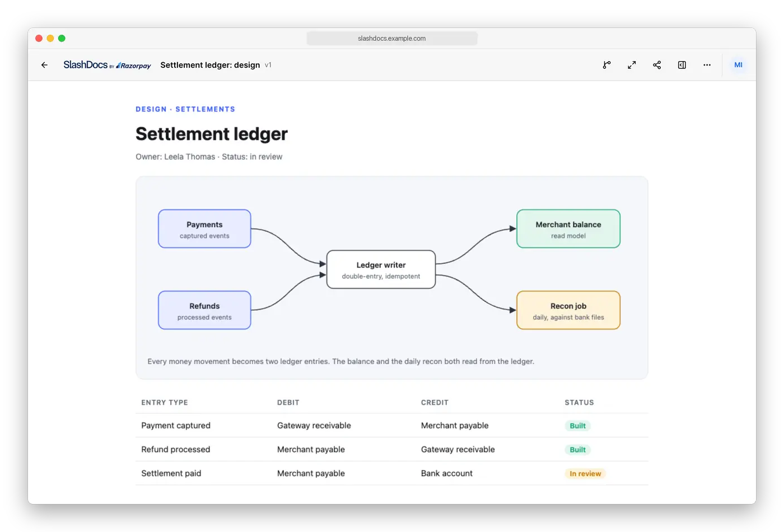Click Merchant payable in Refund processed row

pyautogui.click(x=311, y=450)
